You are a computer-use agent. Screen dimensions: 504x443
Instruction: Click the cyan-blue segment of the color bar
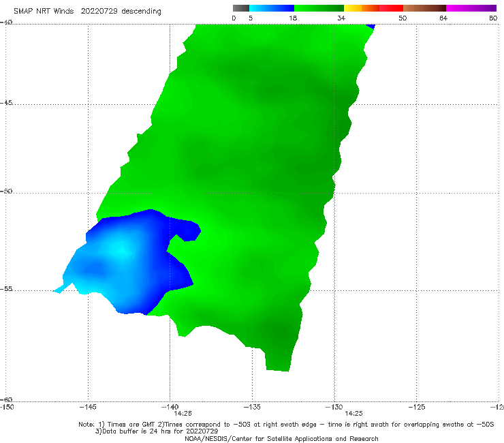272,8
